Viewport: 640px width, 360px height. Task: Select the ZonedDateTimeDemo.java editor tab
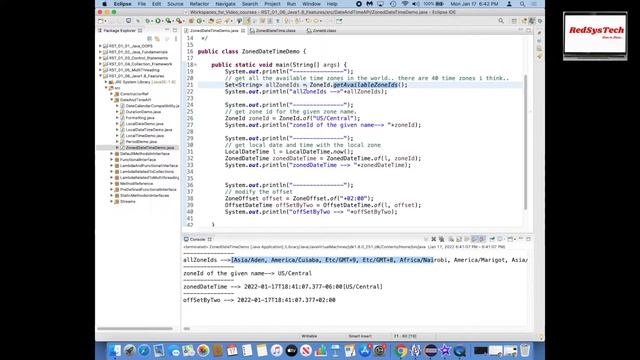tap(214, 31)
